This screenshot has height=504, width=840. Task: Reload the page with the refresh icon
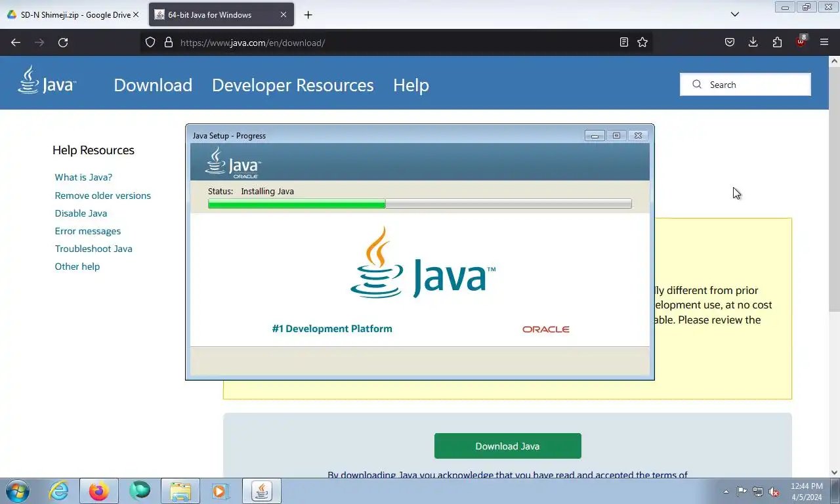pyautogui.click(x=63, y=42)
